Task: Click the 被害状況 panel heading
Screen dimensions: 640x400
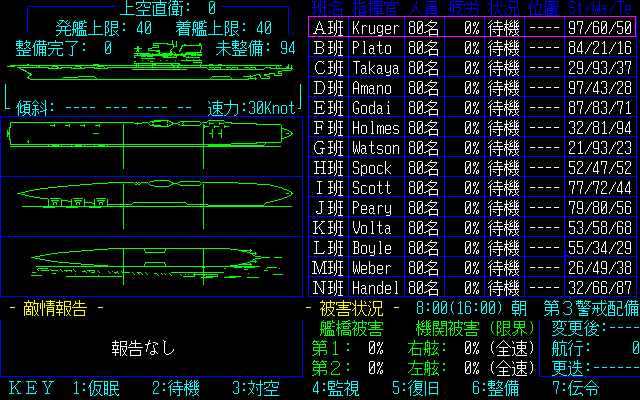Action: tap(351, 309)
